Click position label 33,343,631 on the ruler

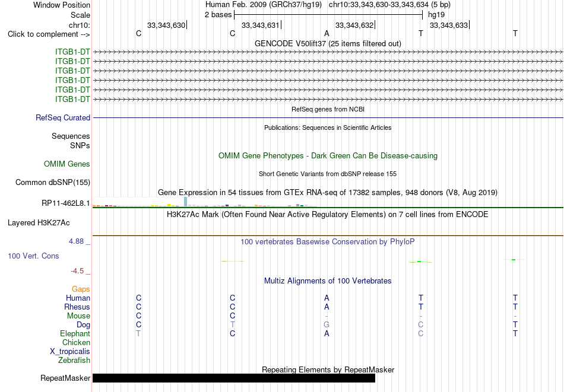(x=261, y=25)
